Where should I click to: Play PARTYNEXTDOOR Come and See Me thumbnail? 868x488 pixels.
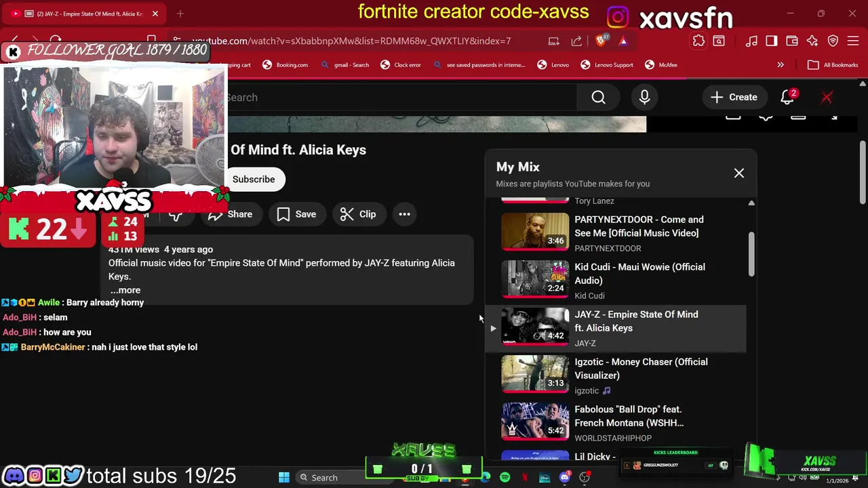pyautogui.click(x=535, y=232)
